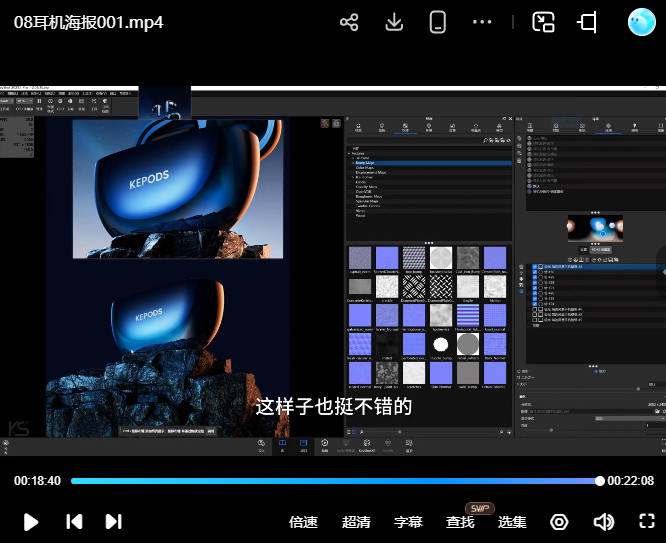Open the 倍速 playback speed menu
The height and width of the screenshot is (543, 666).
[303, 522]
